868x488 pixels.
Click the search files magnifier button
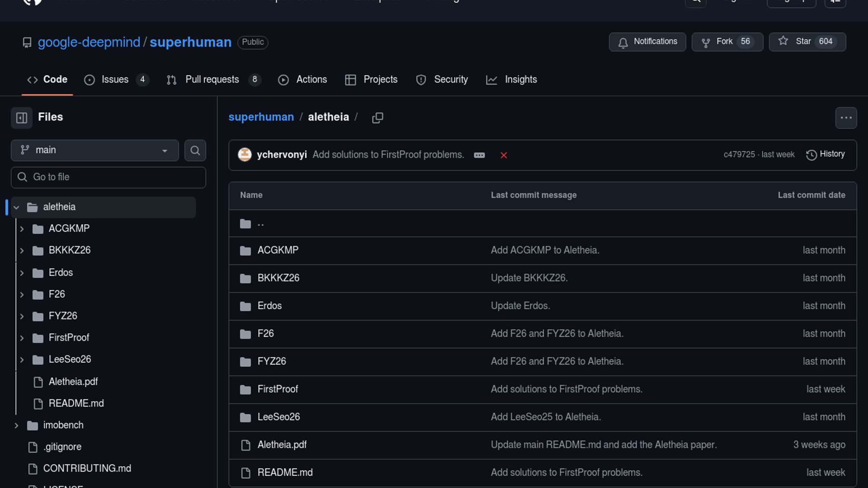(x=195, y=150)
